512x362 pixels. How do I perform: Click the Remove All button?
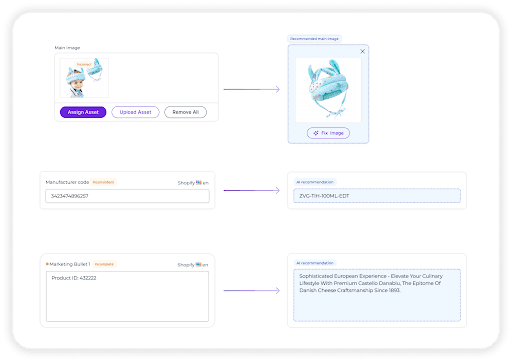click(185, 112)
